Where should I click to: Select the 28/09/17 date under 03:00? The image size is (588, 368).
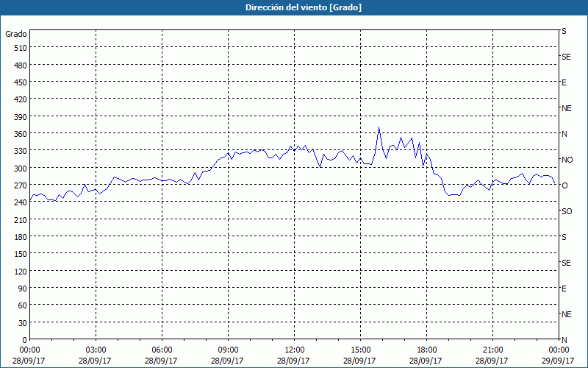click(95, 361)
